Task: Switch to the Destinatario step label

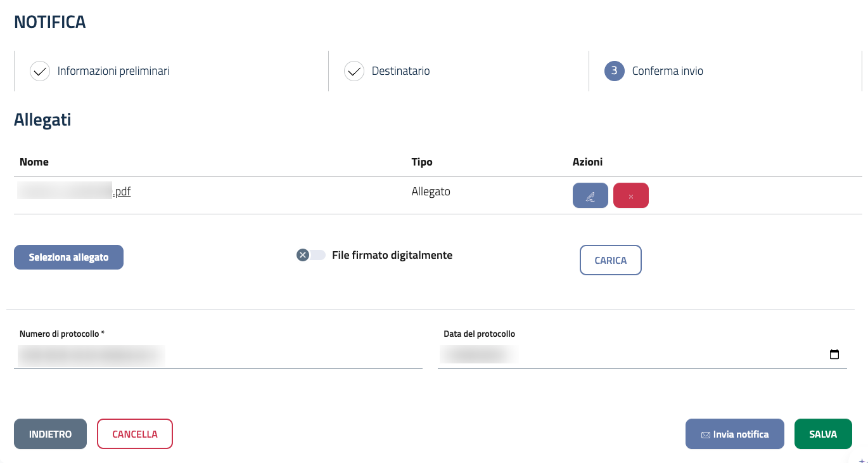Action: pyautogui.click(x=400, y=71)
